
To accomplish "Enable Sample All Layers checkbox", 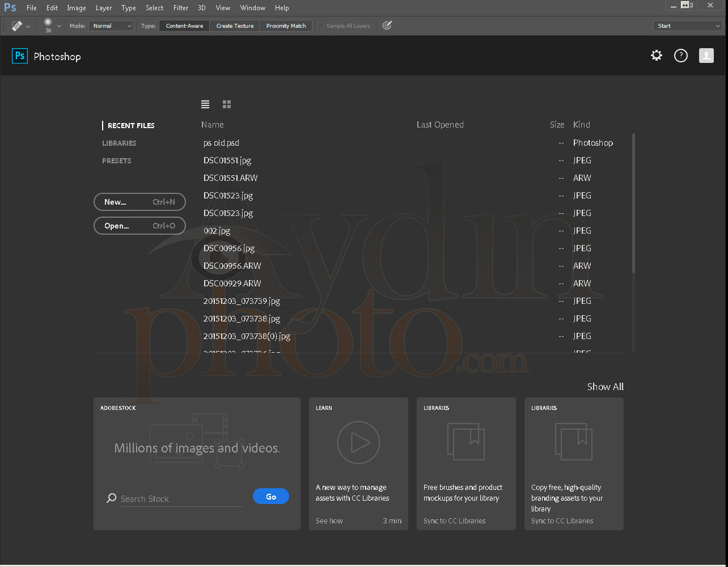I will [x=321, y=26].
